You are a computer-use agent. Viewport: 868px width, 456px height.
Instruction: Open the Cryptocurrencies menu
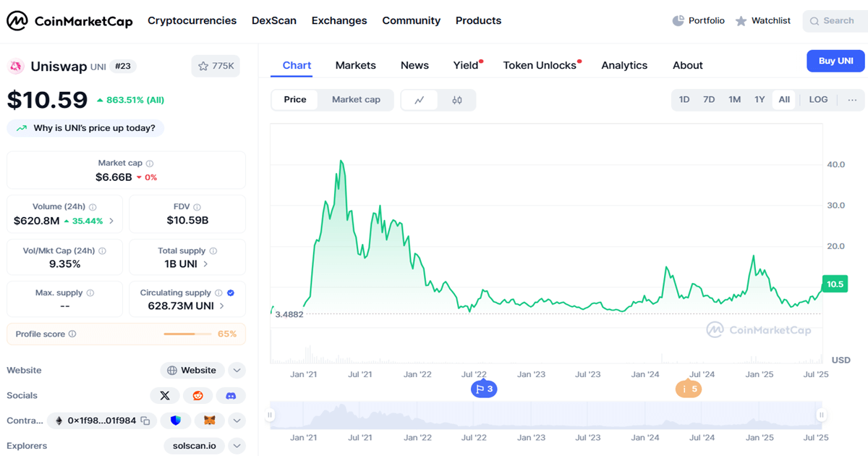(192, 21)
